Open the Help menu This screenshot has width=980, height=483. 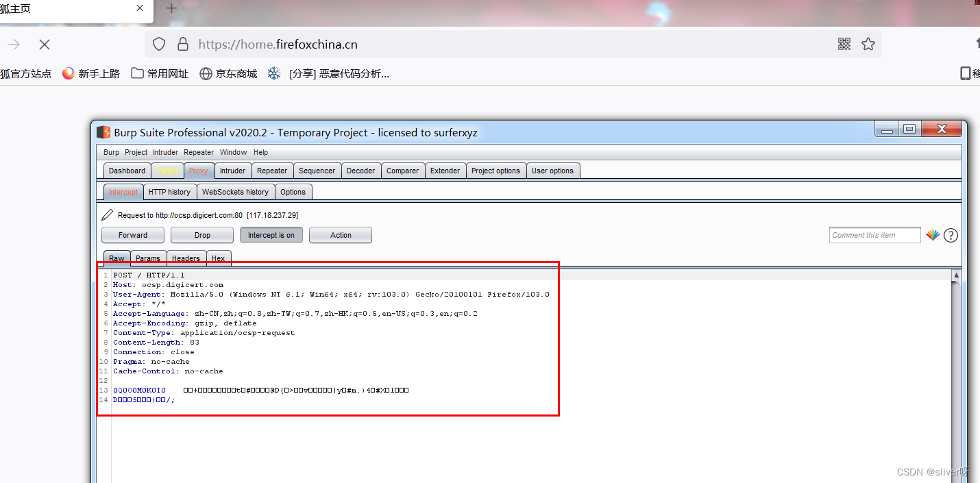260,152
